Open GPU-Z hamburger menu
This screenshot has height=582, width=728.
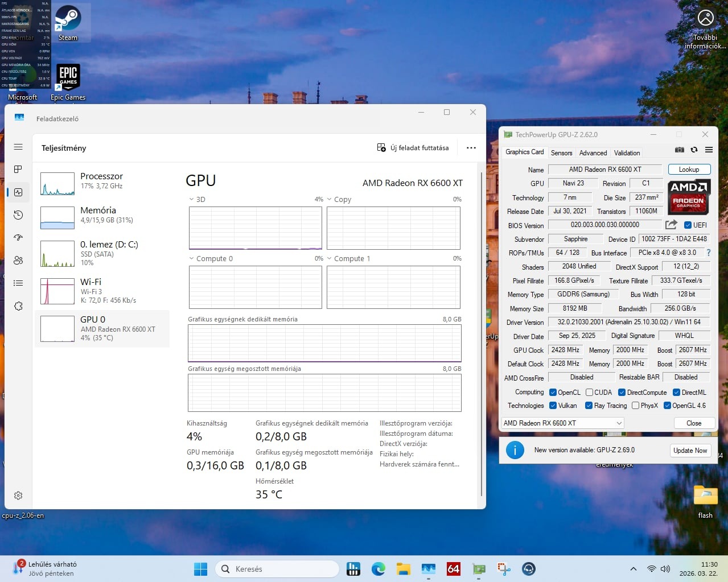coord(709,150)
